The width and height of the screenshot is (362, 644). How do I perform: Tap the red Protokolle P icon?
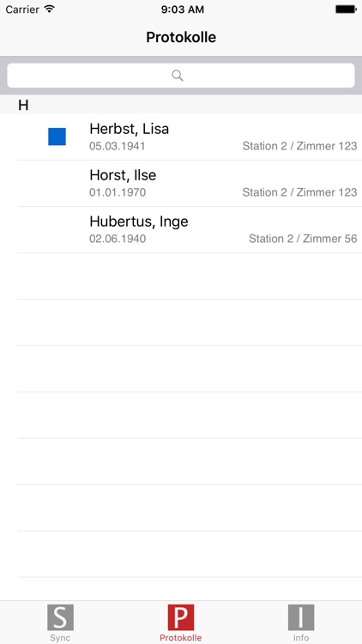click(181, 617)
